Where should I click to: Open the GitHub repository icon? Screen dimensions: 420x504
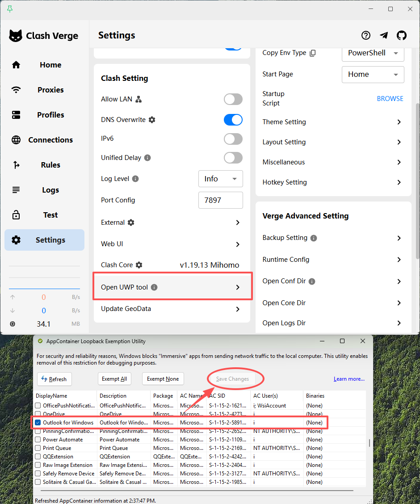click(402, 36)
